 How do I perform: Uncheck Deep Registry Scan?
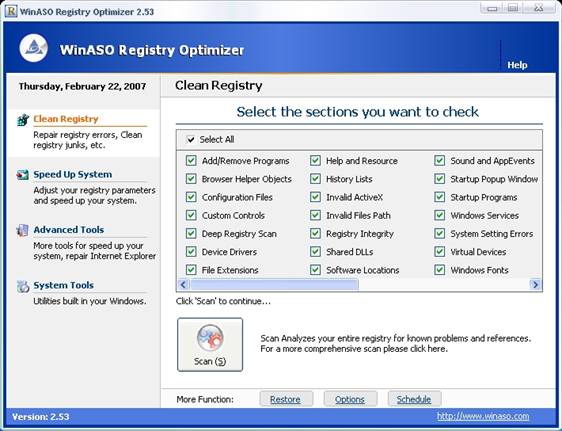tap(191, 234)
